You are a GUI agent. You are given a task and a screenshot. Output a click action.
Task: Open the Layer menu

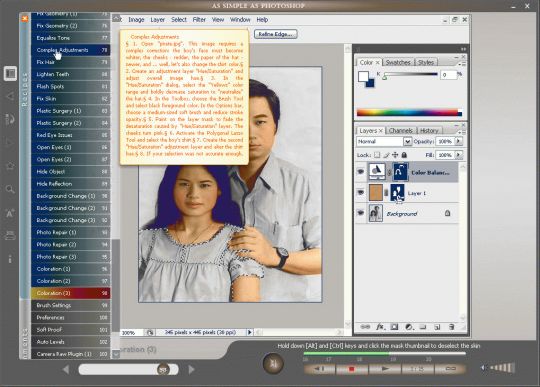[157, 20]
